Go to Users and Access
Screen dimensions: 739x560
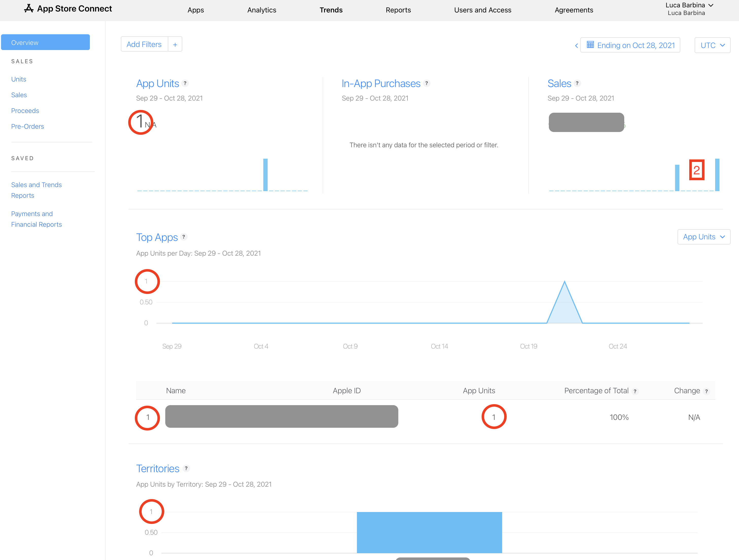483,10
